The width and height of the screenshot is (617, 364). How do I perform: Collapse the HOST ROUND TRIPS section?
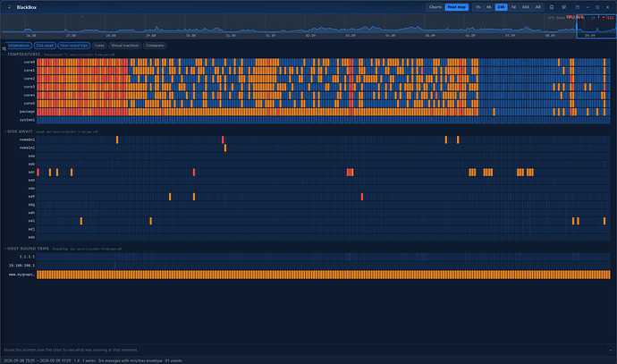point(28,249)
